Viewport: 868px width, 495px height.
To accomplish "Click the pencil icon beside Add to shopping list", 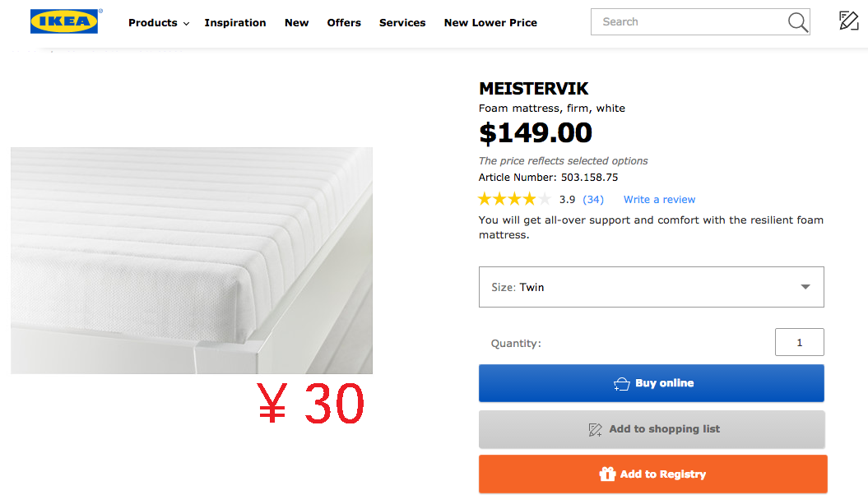I will click(x=596, y=429).
